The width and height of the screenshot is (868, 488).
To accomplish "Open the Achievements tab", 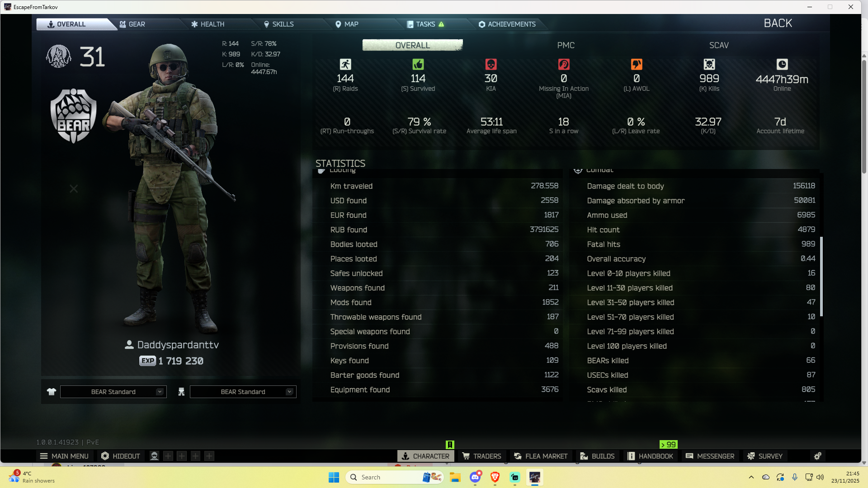I will [x=507, y=24].
